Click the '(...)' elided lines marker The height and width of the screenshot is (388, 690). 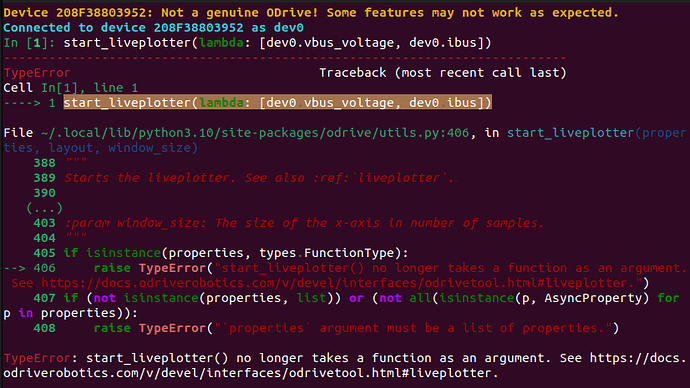coord(44,208)
